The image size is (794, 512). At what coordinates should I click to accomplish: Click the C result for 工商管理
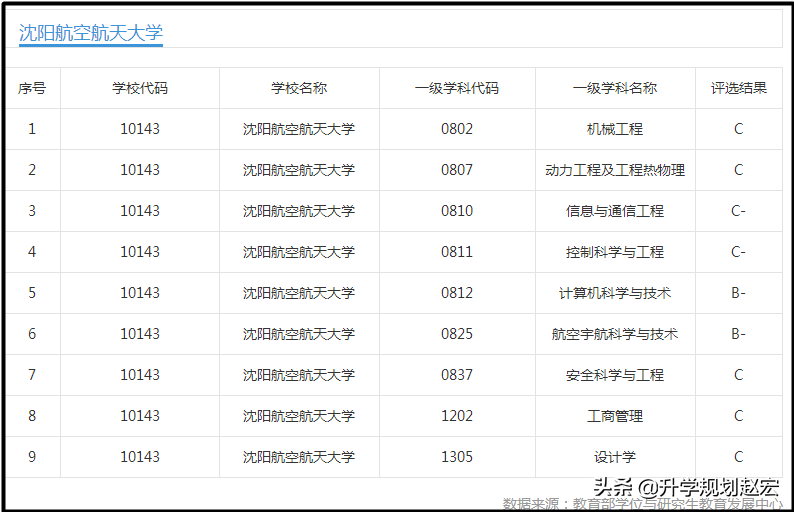click(738, 416)
